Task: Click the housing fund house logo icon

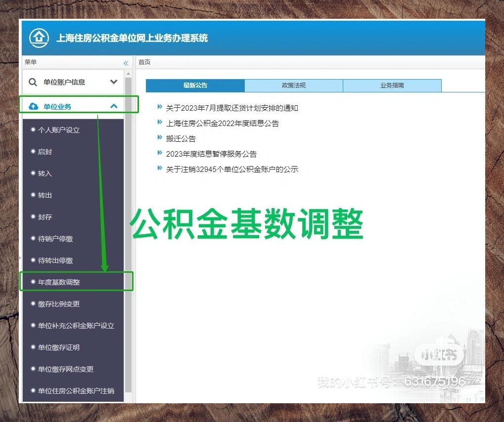Action: coord(39,38)
